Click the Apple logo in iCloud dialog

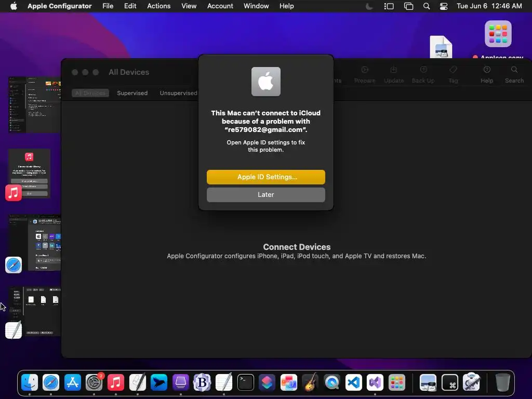point(265,82)
